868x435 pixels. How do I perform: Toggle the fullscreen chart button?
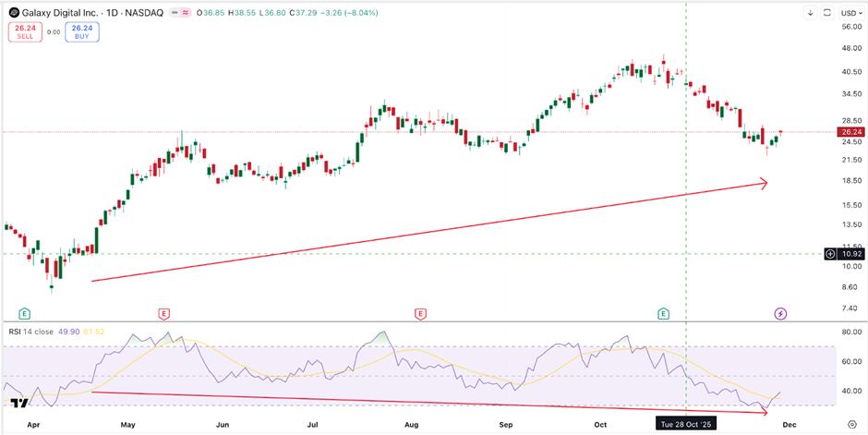point(827,12)
